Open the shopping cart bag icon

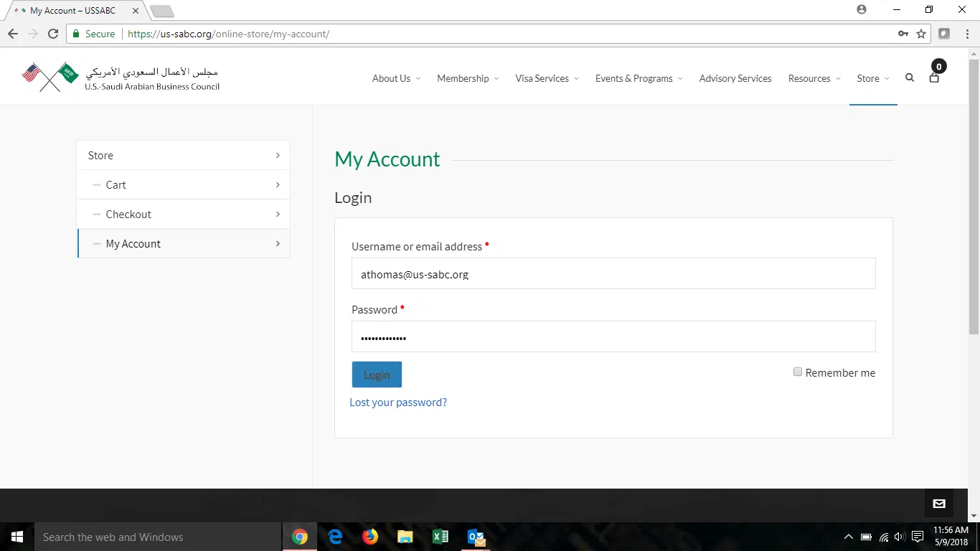(x=934, y=77)
